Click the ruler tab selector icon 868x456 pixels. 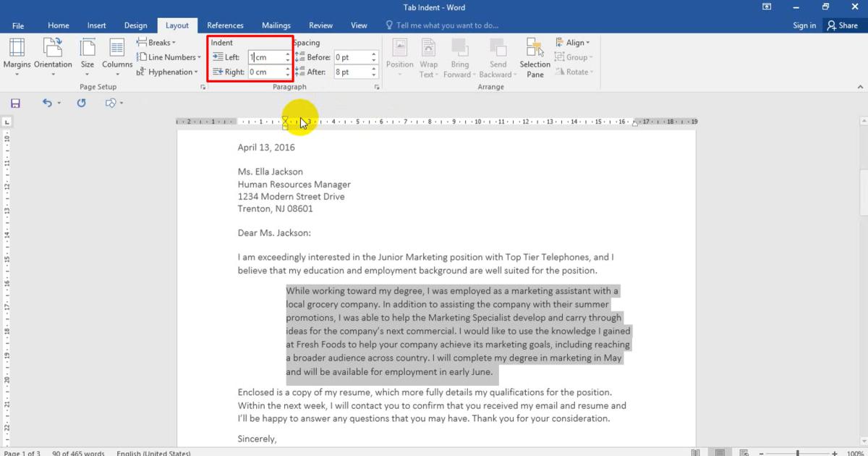[x=7, y=122]
